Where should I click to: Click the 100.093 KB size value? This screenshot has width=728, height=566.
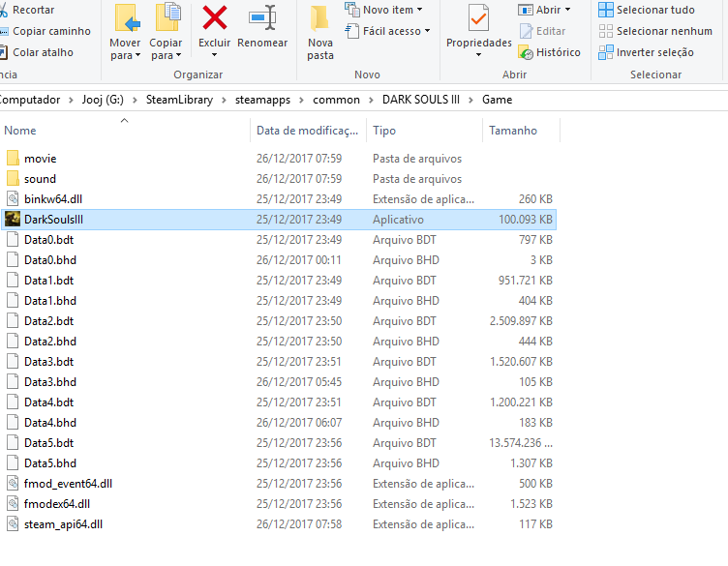pyautogui.click(x=525, y=220)
